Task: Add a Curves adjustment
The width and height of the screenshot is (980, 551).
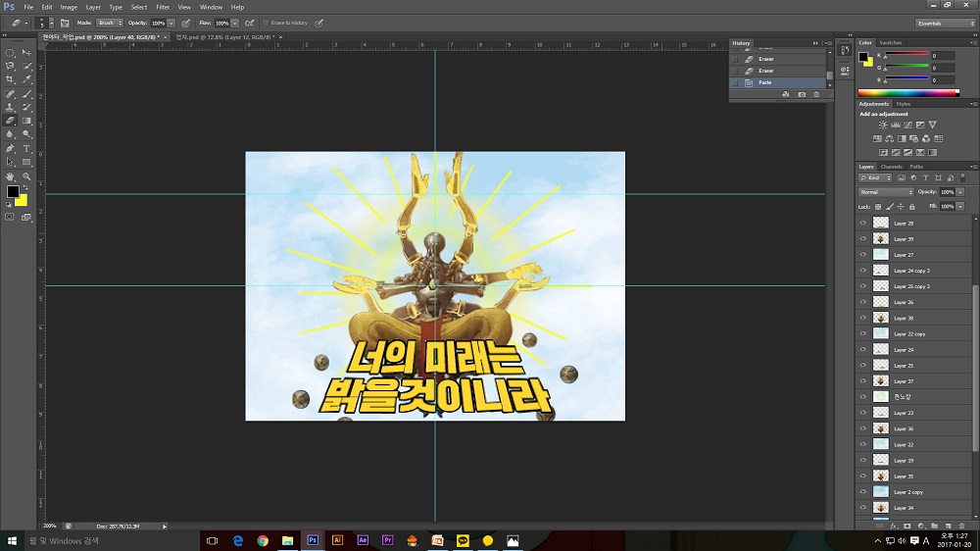Action: [x=907, y=125]
